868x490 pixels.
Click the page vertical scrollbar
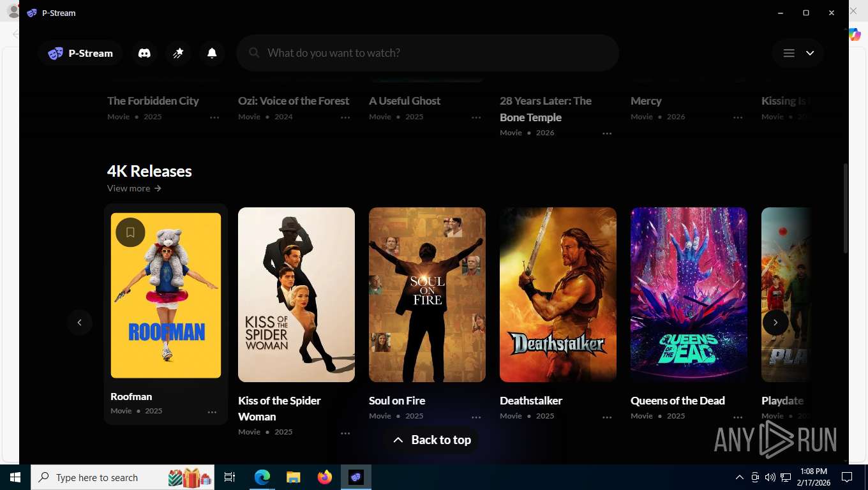tap(846, 208)
